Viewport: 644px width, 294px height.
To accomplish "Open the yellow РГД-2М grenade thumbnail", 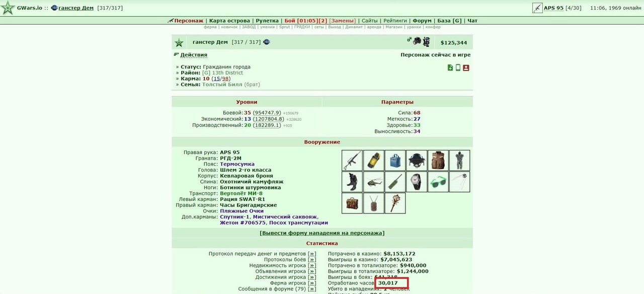I will [374, 160].
